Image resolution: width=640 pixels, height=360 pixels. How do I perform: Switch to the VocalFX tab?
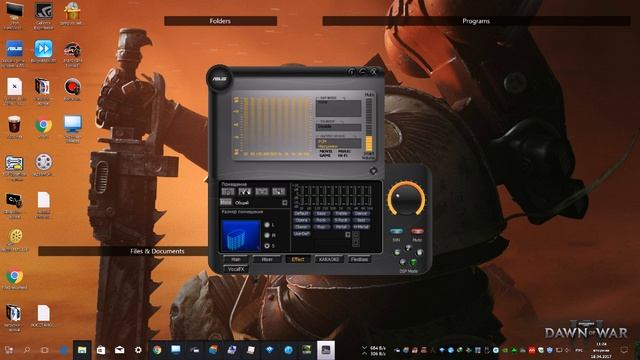pyautogui.click(x=236, y=269)
